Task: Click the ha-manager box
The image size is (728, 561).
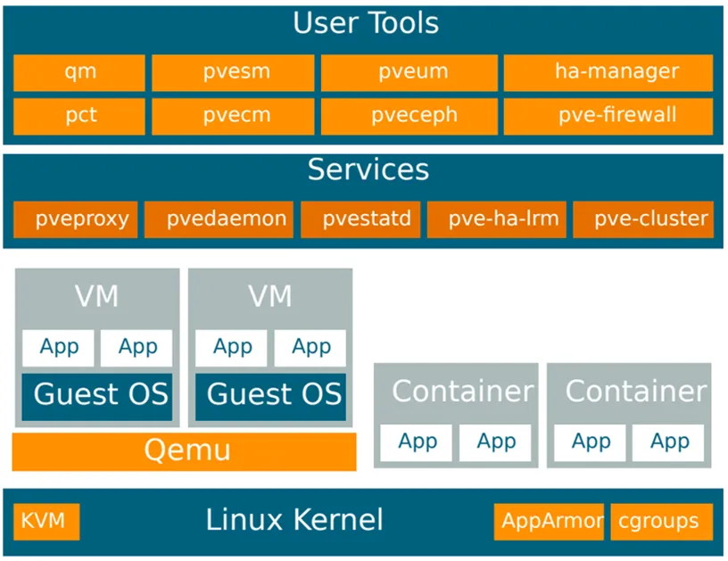Action: point(608,72)
